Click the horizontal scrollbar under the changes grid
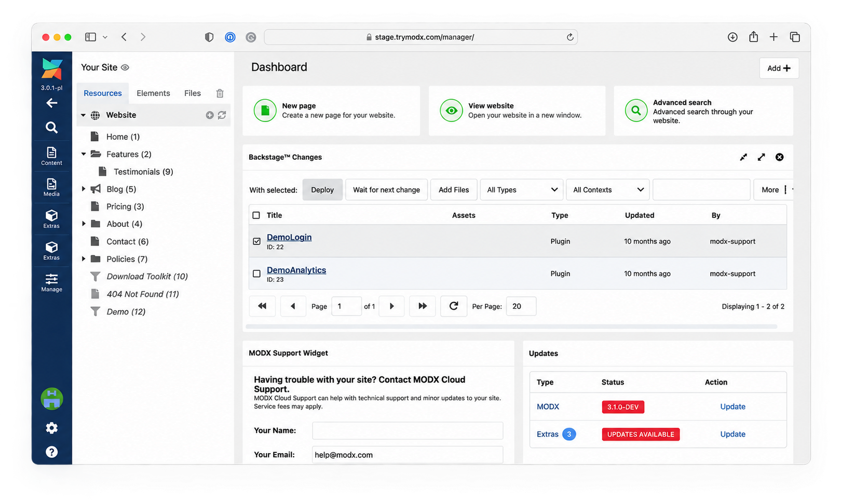 511,326
